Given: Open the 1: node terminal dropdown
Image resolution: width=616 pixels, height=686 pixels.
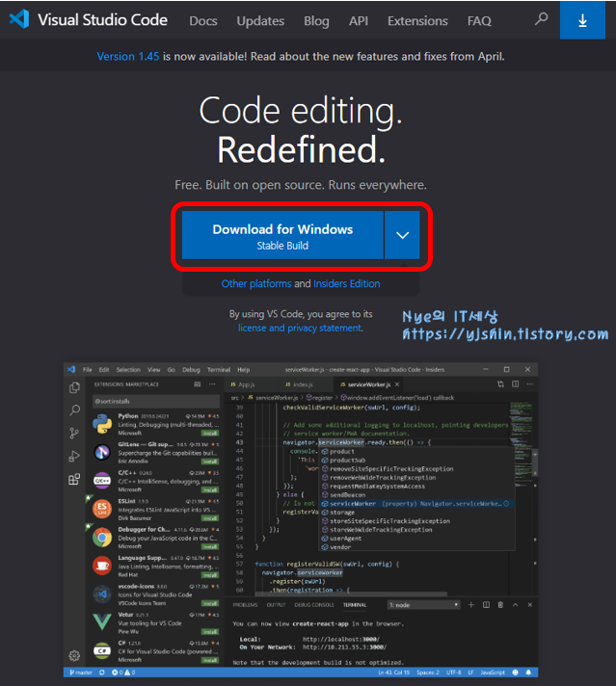Looking at the screenshot, I should 423,605.
